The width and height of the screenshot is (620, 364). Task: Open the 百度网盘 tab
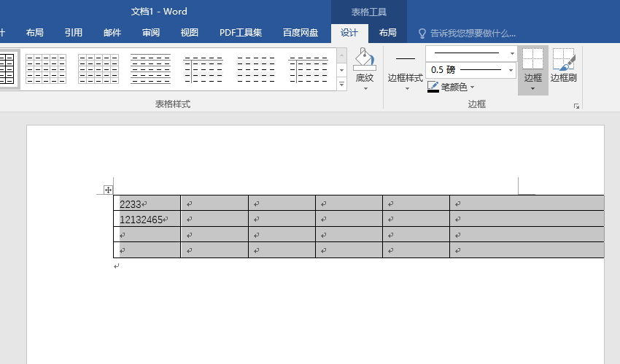(x=300, y=33)
